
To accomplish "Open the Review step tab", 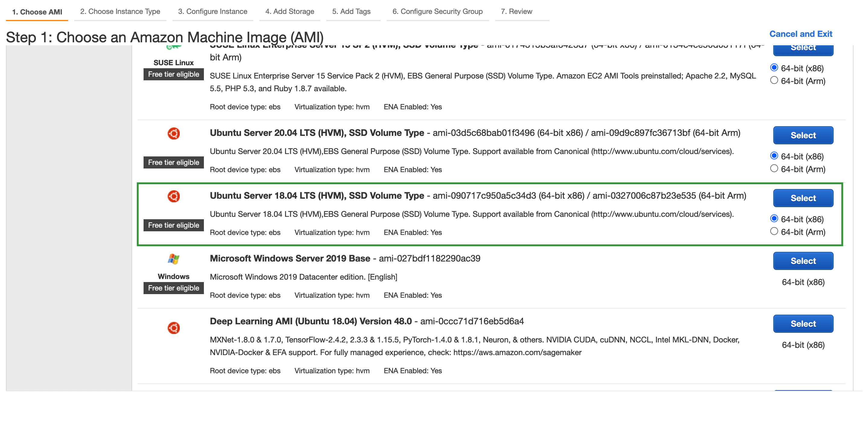I will click(x=516, y=11).
